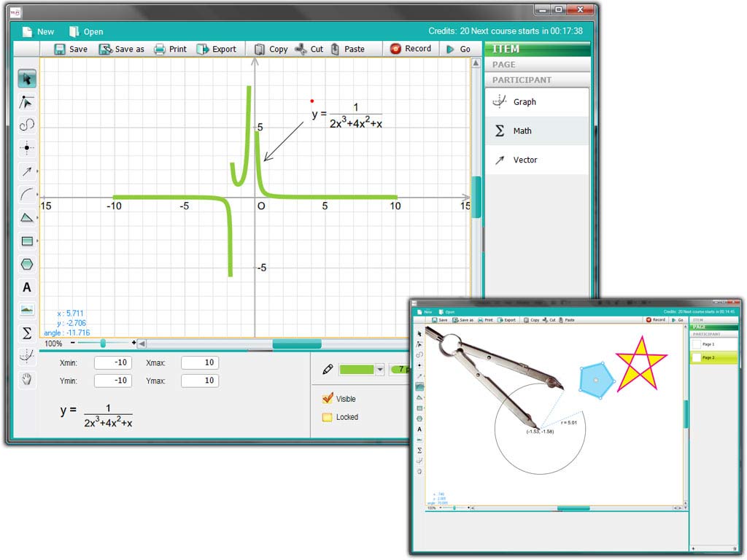
Task: Pick the freehand curve tool in main window
Action: [x=27, y=125]
